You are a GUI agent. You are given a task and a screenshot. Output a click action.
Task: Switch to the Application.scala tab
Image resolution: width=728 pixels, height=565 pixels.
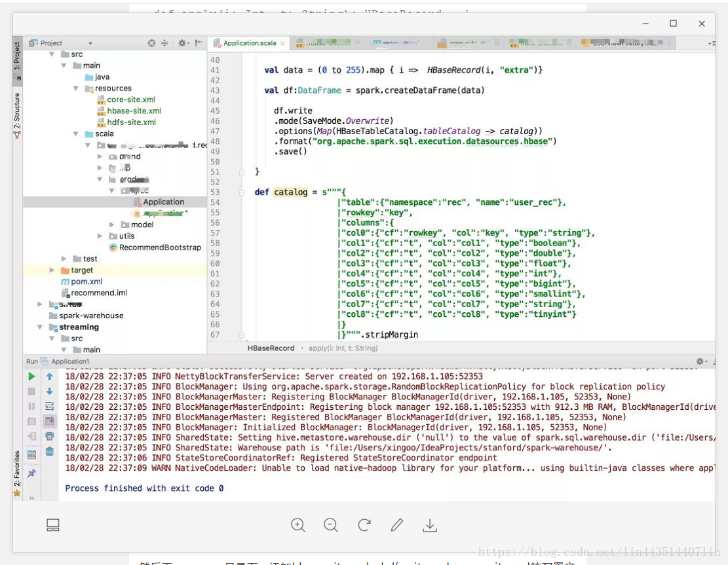point(249,43)
